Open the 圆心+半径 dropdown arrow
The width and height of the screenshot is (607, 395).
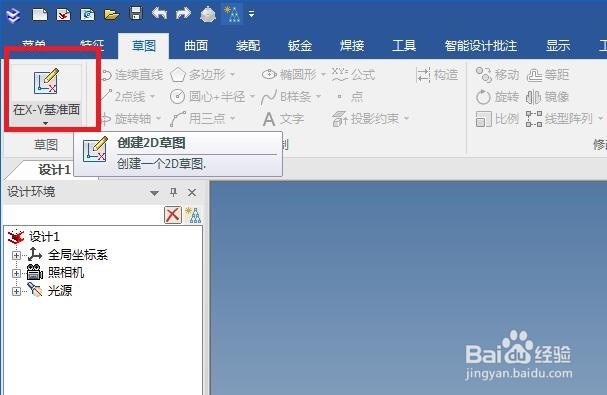click(252, 96)
